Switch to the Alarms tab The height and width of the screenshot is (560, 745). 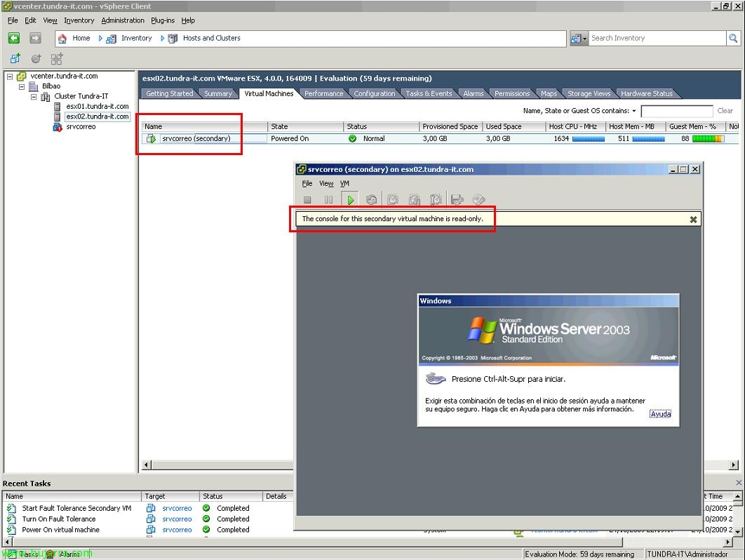pos(474,93)
